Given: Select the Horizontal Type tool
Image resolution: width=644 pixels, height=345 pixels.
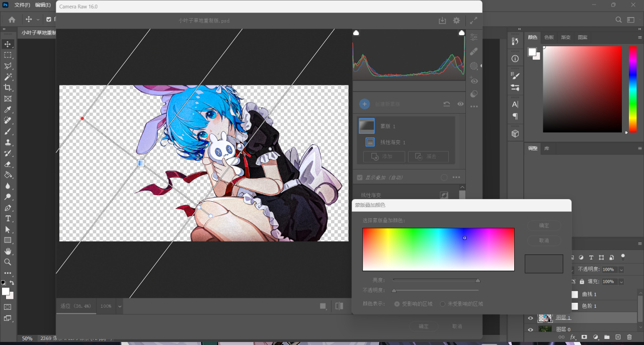Looking at the screenshot, I should click(8, 218).
